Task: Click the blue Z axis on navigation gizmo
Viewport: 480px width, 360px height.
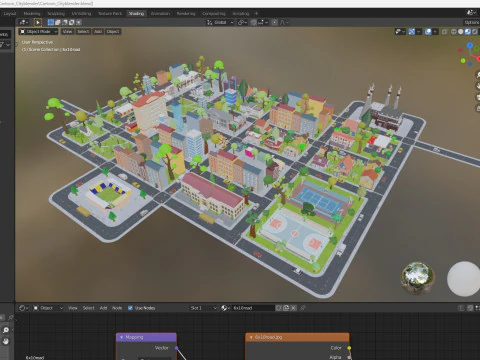Action: pyautogui.click(x=470, y=45)
